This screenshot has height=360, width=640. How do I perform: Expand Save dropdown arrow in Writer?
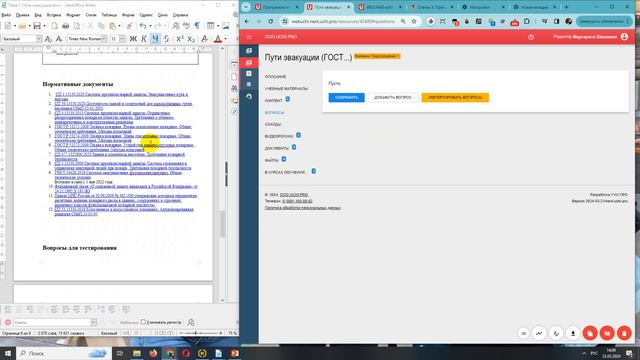point(44,26)
